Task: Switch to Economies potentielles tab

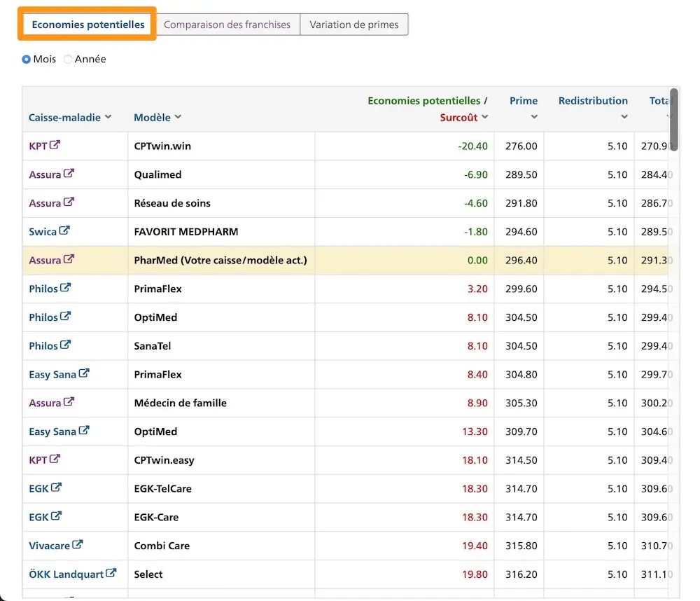Action: [x=88, y=25]
